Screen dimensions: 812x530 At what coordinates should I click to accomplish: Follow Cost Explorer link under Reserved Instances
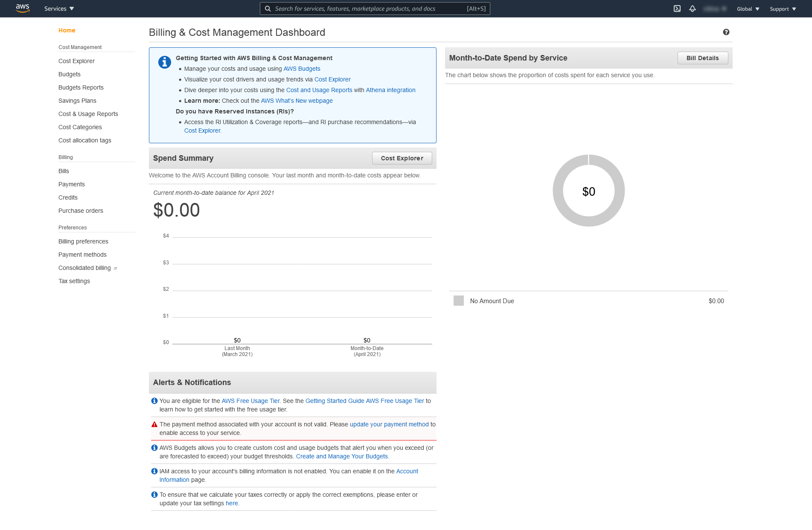[x=203, y=130]
